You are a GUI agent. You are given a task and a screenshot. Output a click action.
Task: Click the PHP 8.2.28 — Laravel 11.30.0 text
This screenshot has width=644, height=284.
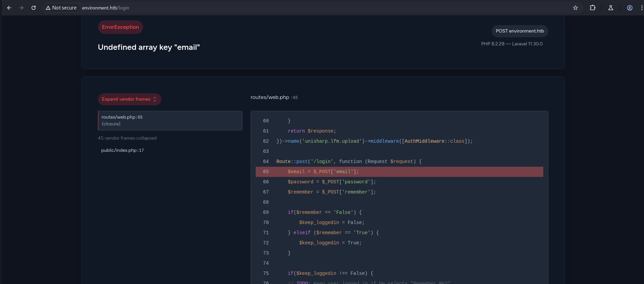point(512,44)
